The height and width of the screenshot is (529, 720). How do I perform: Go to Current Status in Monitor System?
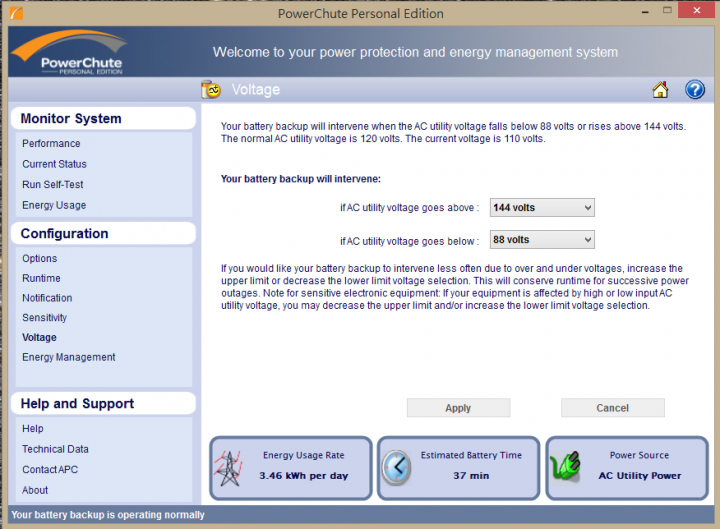click(54, 164)
